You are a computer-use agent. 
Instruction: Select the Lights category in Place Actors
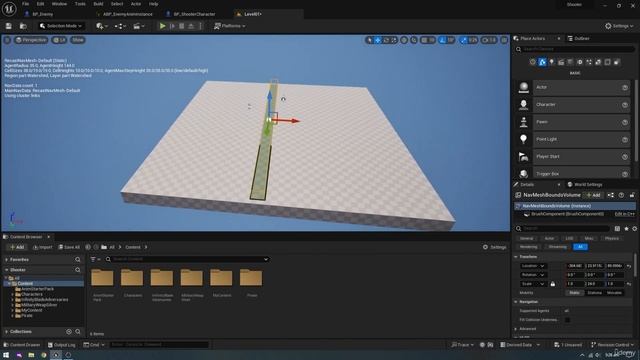tap(551, 62)
